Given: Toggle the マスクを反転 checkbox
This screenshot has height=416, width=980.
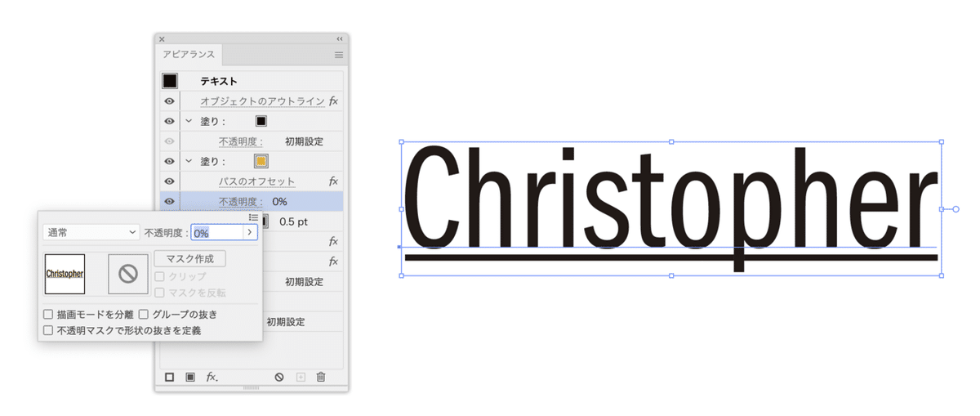Looking at the screenshot, I should coord(159,293).
